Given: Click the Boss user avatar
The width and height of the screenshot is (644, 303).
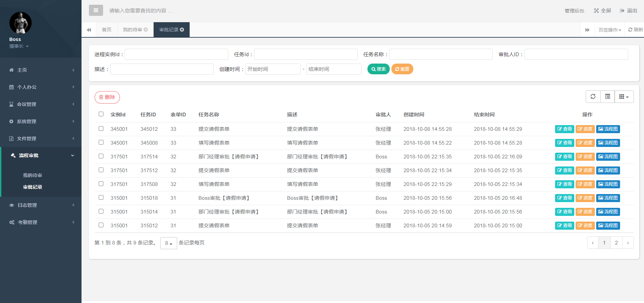Looking at the screenshot, I should (x=20, y=23).
